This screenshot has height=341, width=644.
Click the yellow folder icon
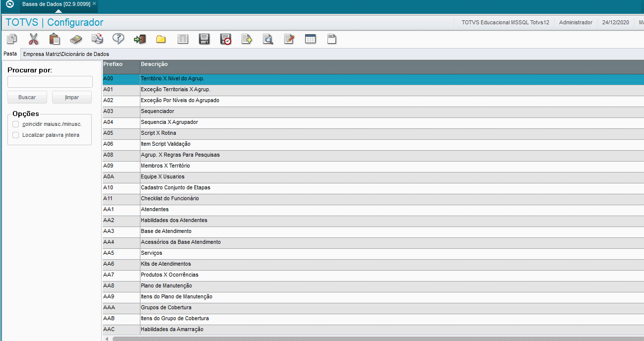[161, 39]
